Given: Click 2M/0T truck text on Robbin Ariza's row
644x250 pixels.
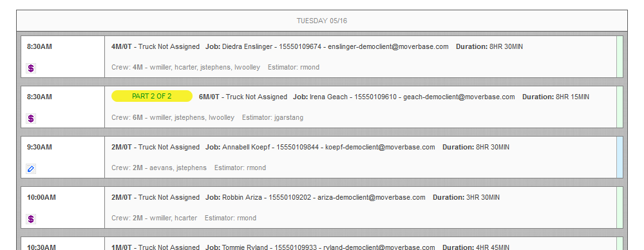Looking at the screenshot, I should (x=155, y=197).
